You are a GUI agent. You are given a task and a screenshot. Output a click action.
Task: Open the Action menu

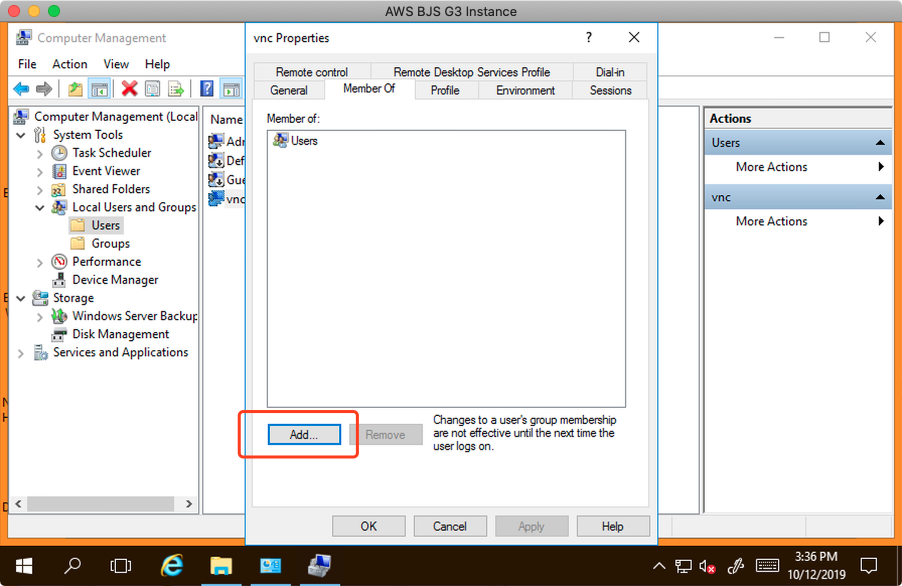pyautogui.click(x=69, y=64)
